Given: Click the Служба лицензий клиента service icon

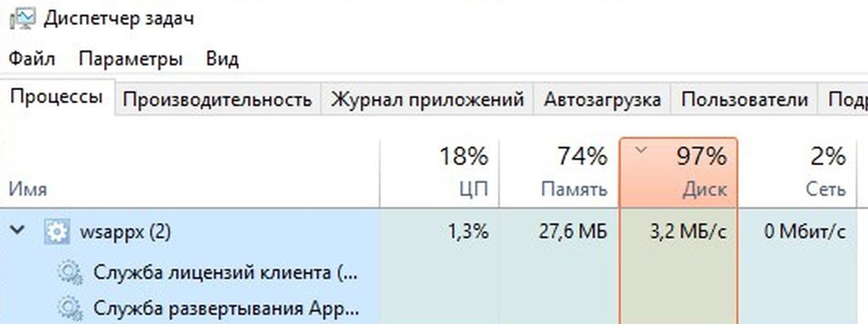Looking at the screenshot, I should (x=70, y=272).
